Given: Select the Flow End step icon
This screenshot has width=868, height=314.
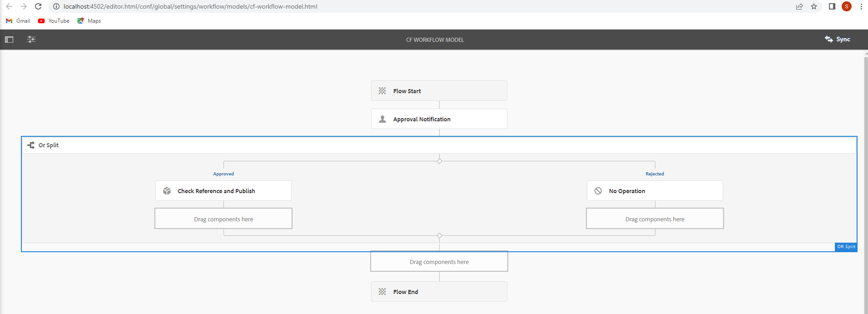Looking at the screenshot, I should point(382,292).
